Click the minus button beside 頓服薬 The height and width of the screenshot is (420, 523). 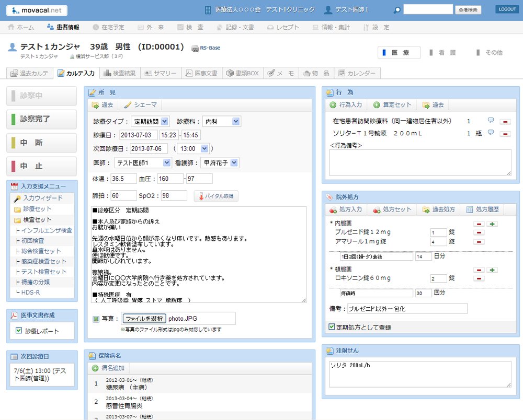point(479,270)
